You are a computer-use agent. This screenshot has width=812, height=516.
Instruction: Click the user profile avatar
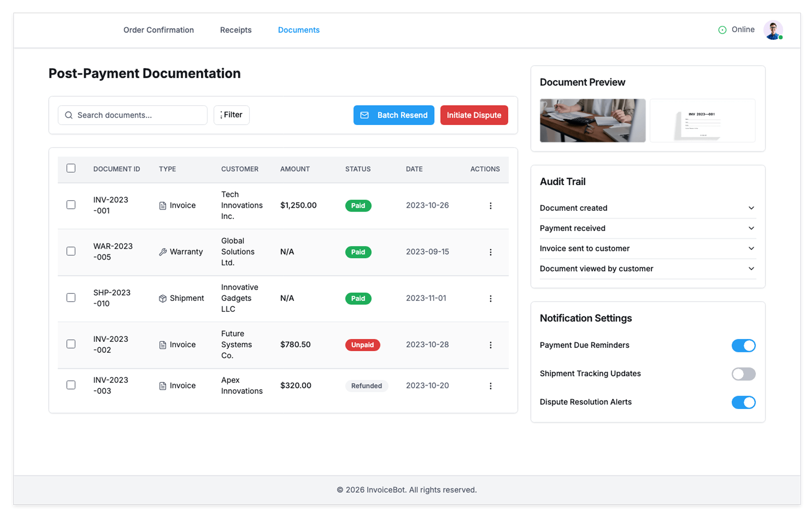[773, 30]
